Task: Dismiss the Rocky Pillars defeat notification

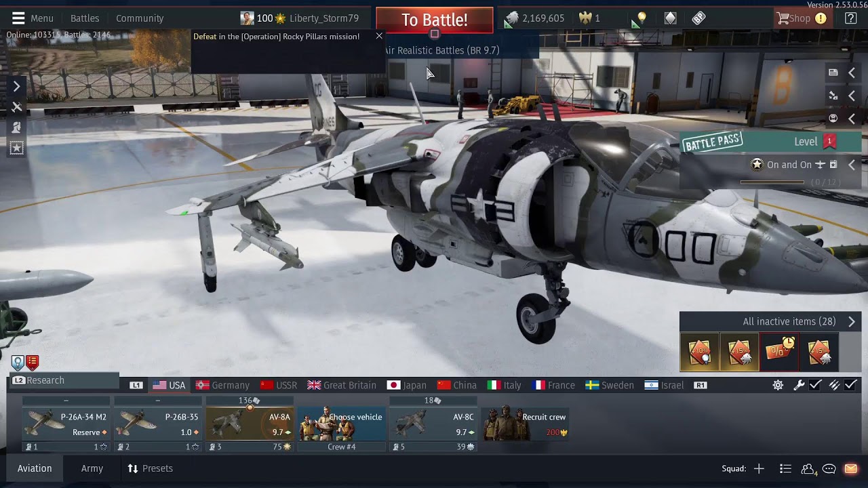Action: tap(379, 36)
